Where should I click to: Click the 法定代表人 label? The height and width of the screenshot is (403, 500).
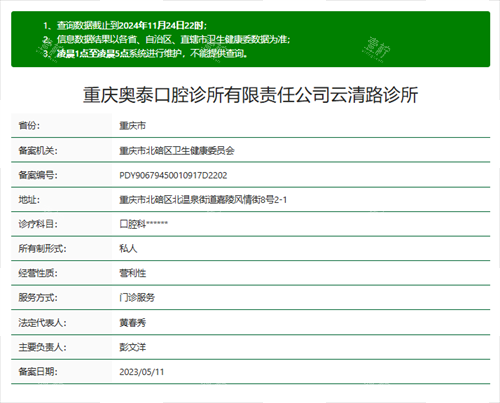click(x=42, y=323)
